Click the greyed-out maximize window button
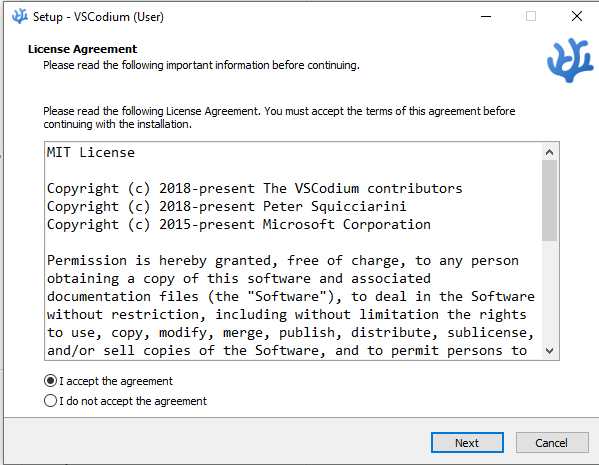This screenshot has height=465, width=599. [x=531, y=16]
